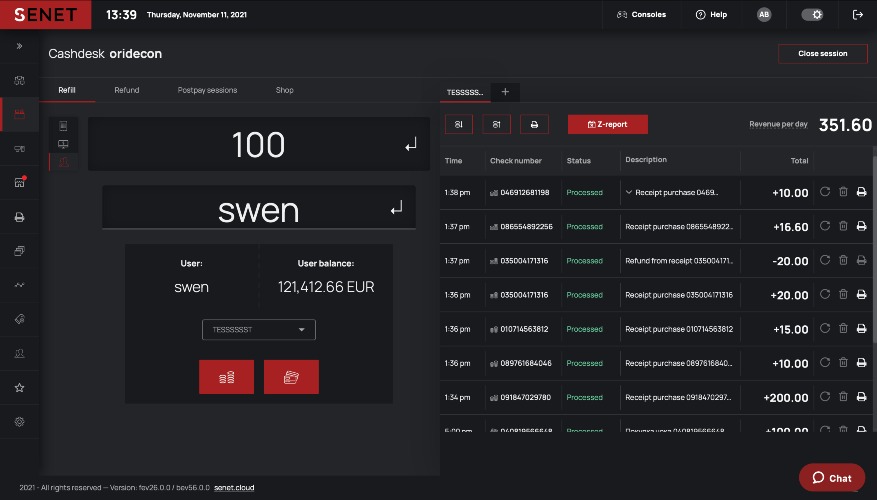
Task: Expand the left sidebar with double chevron
Action: coord(20,46)
